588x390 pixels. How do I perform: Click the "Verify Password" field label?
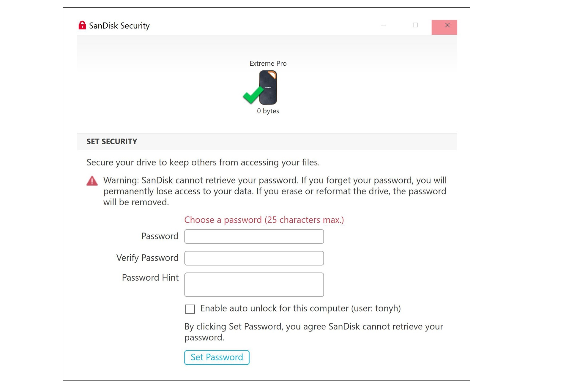pos(147,258)
